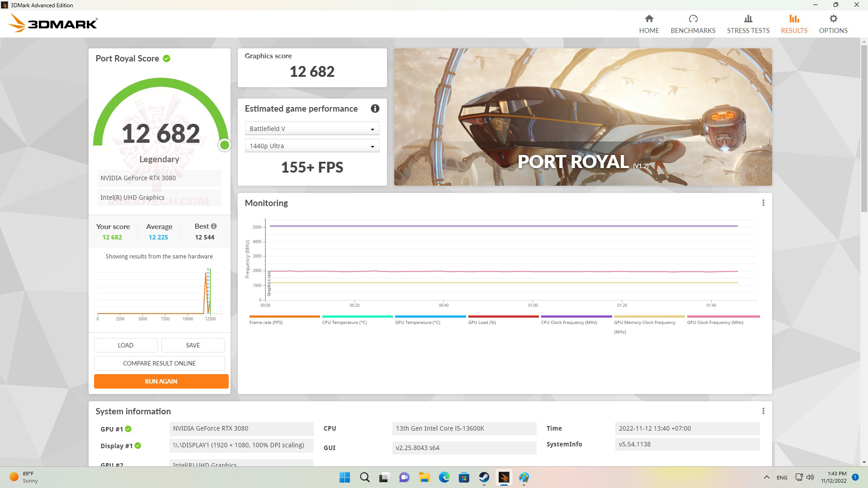Go to Benchmarks gauge icon
868x488 pixels.
(693, 19)
